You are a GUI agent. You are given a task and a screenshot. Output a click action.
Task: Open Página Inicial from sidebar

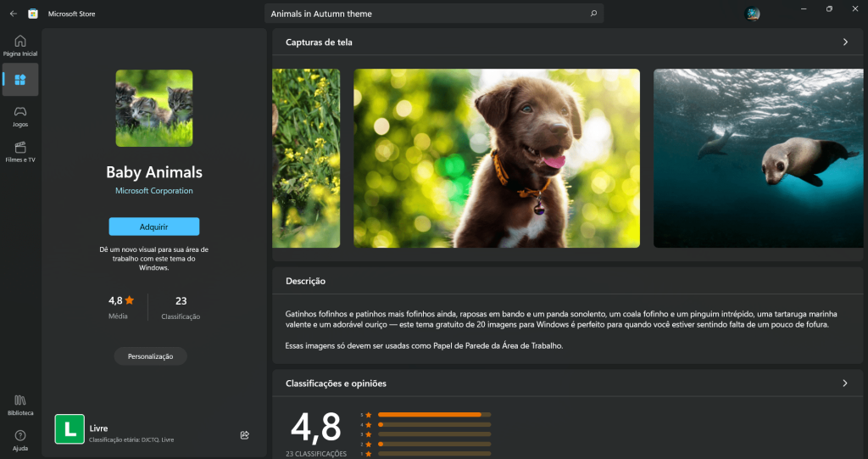pos(20,45)
